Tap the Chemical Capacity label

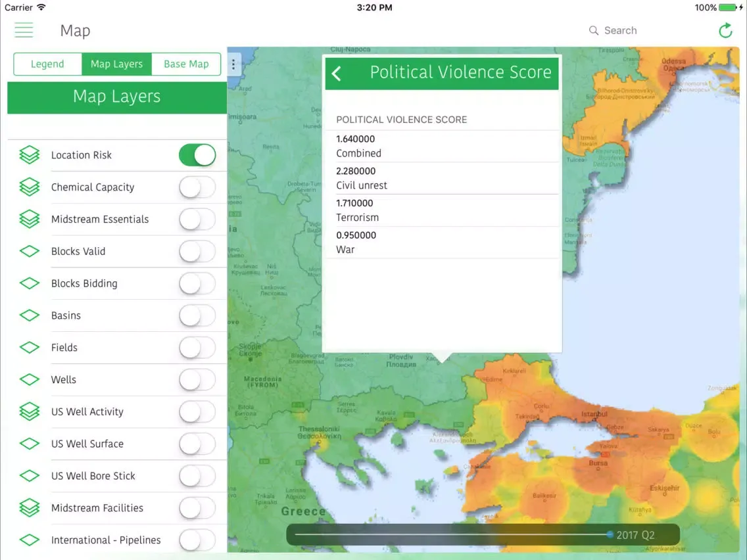coord(93,187)
